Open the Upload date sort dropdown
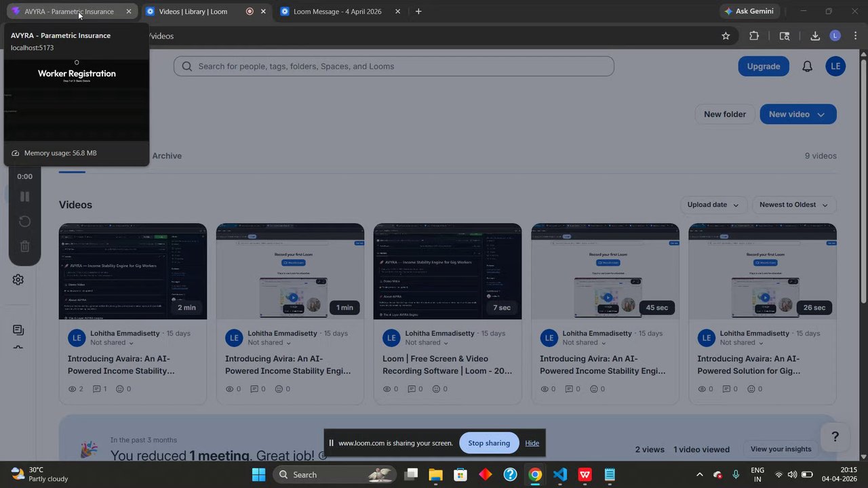 pos(713,205)
